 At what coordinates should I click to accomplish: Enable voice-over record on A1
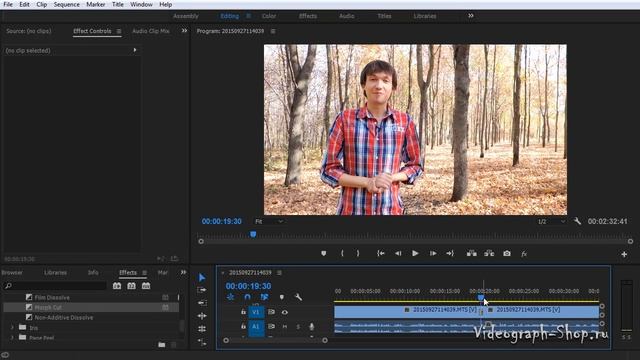[x=311, y=327]
